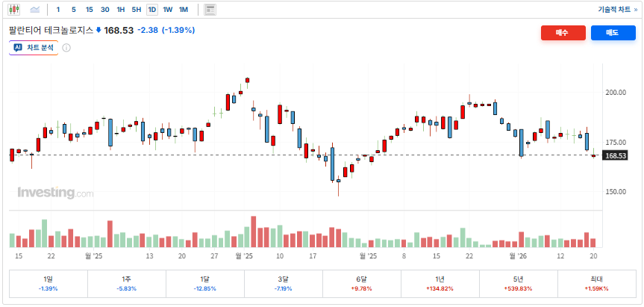Click the date label 8 on time axis
Viewport: 644px width, 307px height.
[x=404, y=255]
